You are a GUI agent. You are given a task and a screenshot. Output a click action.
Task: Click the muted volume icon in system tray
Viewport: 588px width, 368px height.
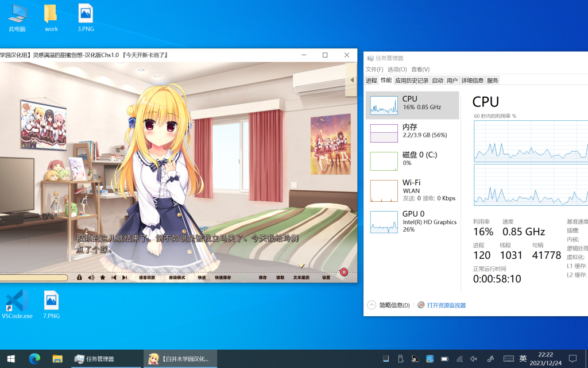474,359
